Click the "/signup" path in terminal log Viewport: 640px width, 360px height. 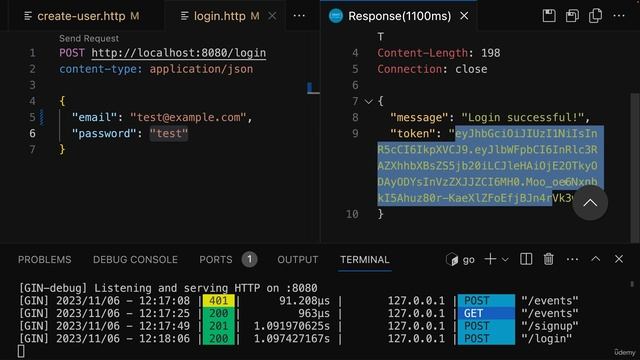[x=549, y=326]
